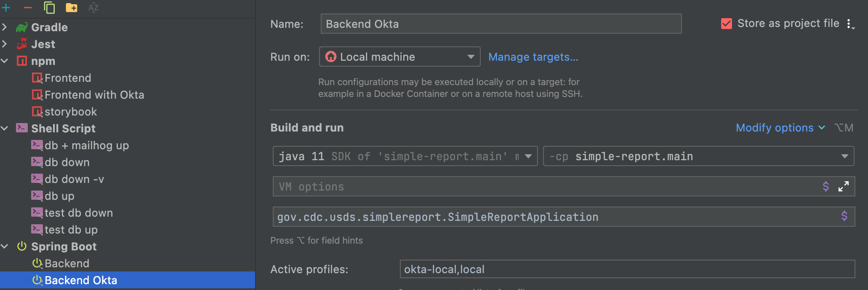Click the Copy Configuration icon
The image size is (868, 290).
coord(50,8)
